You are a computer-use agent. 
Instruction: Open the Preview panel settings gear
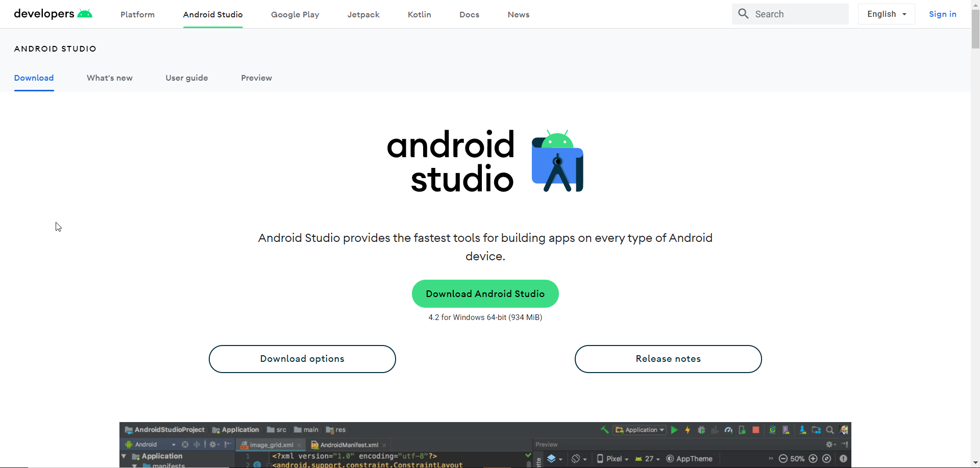pos(830,444)
